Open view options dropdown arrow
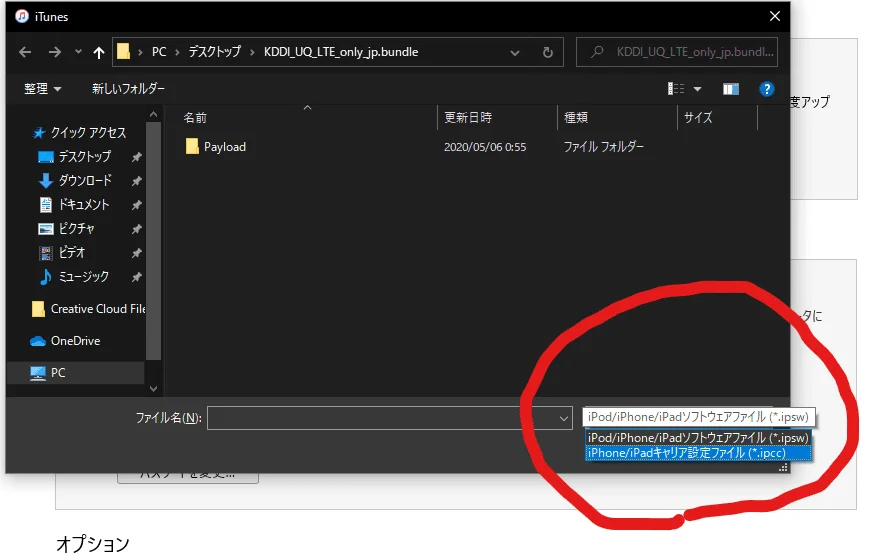 tap(697, 89)
